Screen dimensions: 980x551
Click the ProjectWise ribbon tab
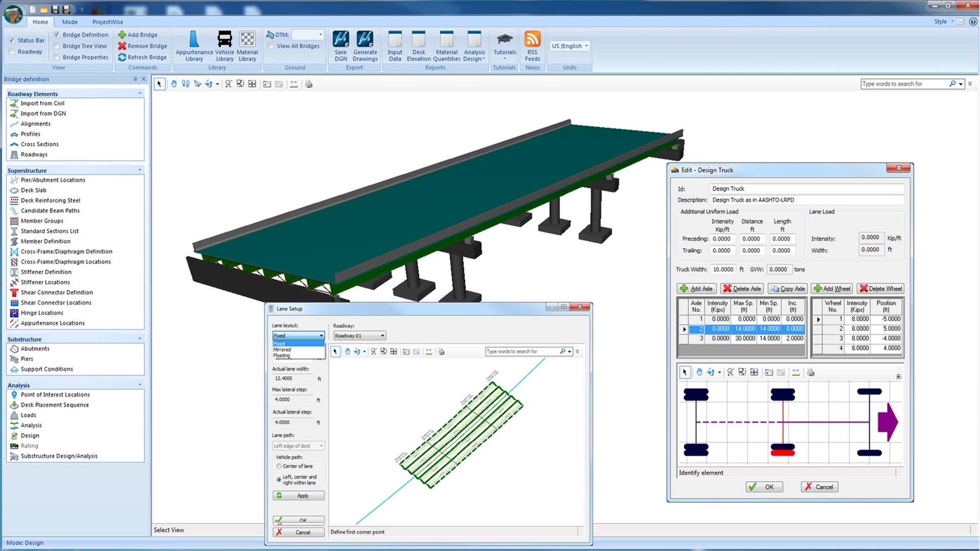[108, 21]
